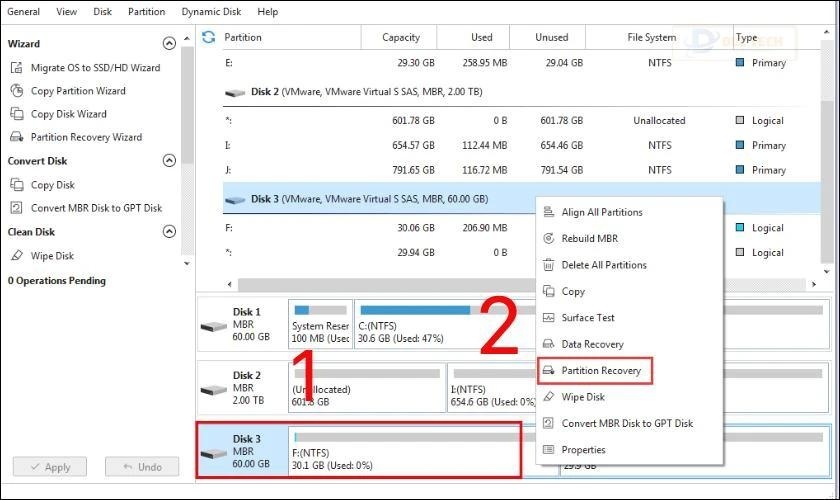This screenshot has height=500, width=840.
Task: Choose Rebuild MBR from context menu
Action: (x=629, y=238)
